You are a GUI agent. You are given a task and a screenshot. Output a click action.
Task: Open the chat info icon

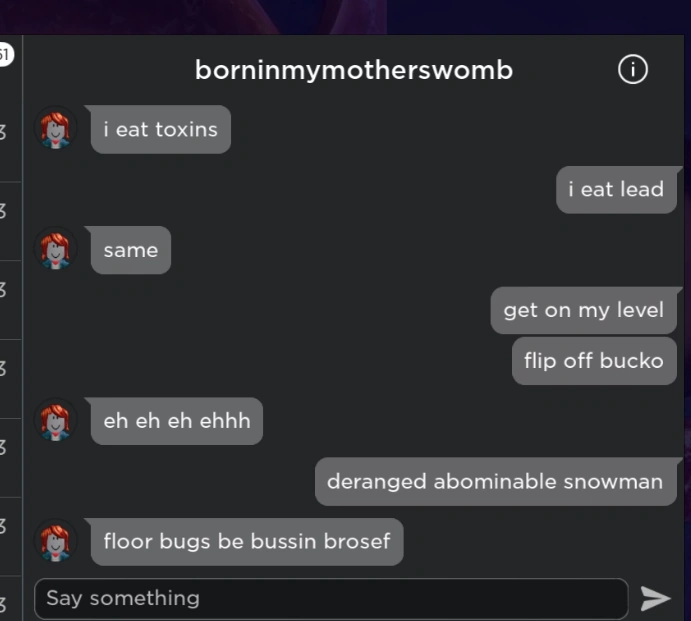tap(633, 69)
